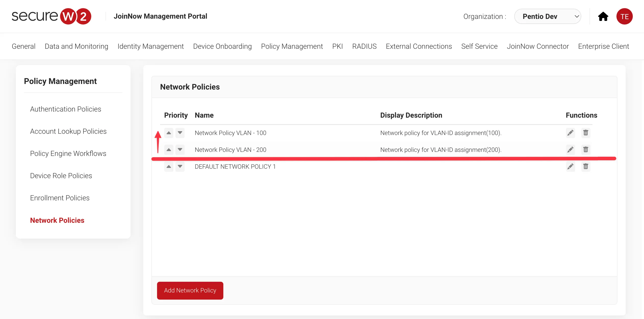Open the TE user avatar menu
The image size is (644, 319).
(x=624, y=17)
